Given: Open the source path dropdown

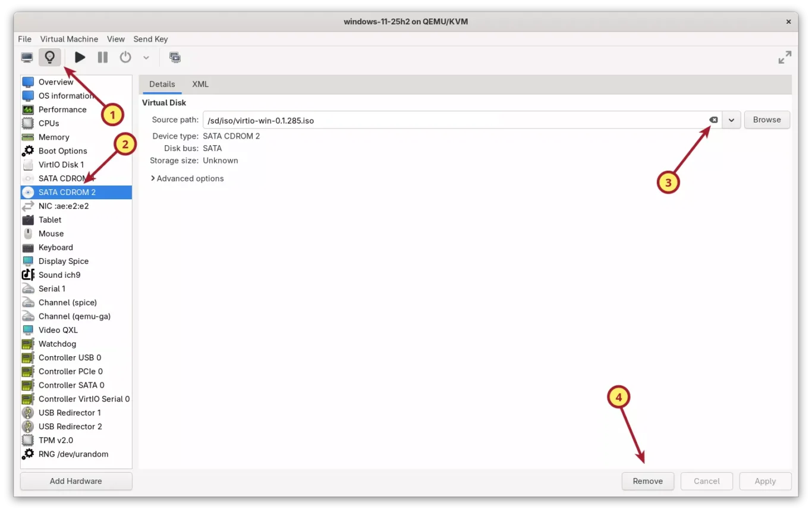Looking at the screenshot, I should [x=731, y=120].
